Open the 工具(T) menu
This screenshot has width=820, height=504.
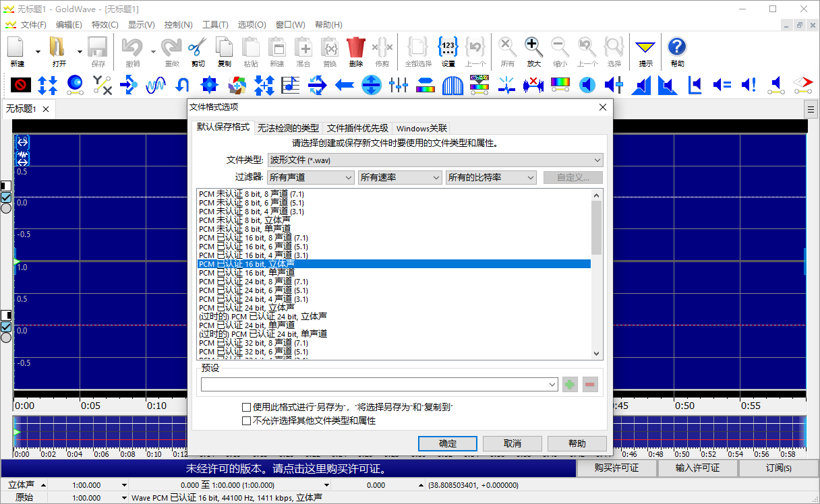pyautogui.click(x=215, y=24)
